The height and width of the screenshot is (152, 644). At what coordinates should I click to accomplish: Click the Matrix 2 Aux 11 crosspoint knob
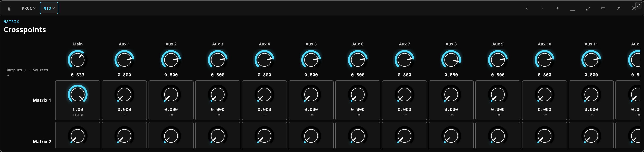point(591,136)
